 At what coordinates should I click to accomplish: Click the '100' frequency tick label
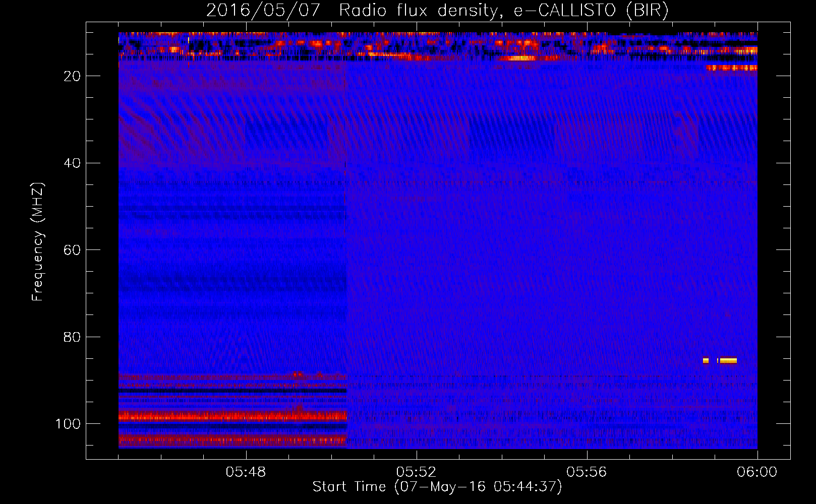click(68, 424)
